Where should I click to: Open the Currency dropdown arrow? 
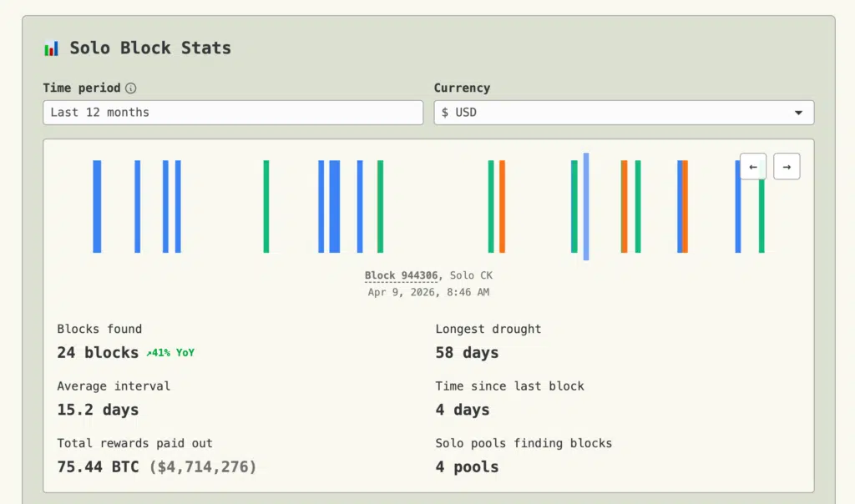[x=798, y=113]
